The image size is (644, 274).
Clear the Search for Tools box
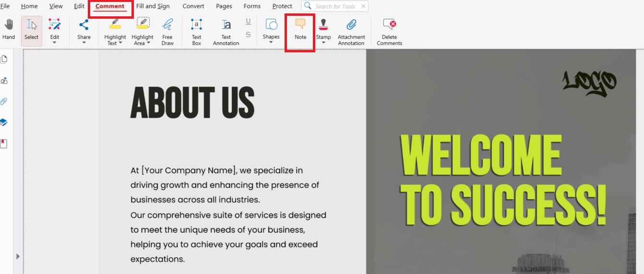click(363, 6)
